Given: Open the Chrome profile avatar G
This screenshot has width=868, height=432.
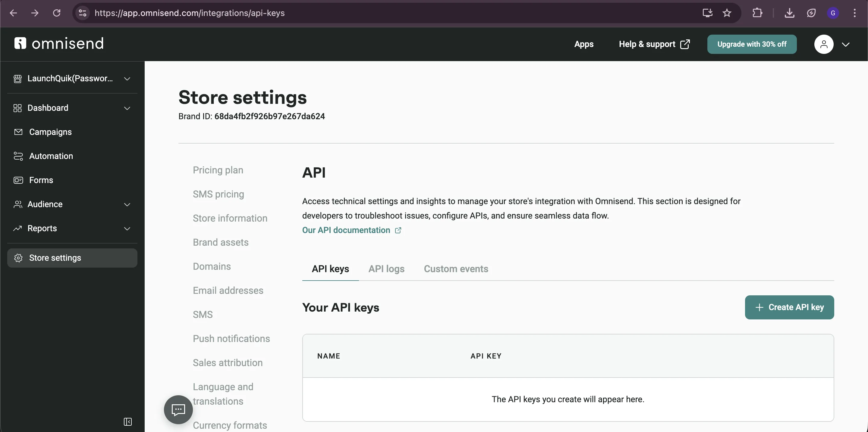Looking at the screenshot, I should pos(833,13).
